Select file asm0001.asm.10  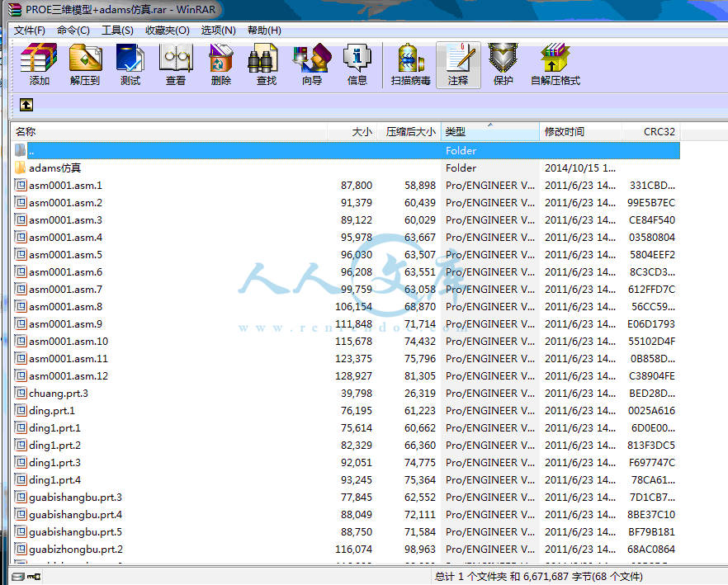(69, 342)
